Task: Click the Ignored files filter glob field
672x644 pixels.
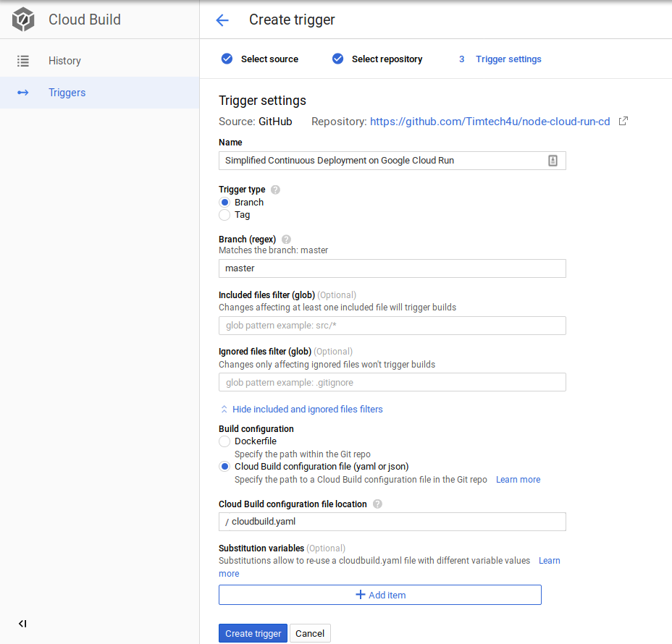Action: coord(392,382)
